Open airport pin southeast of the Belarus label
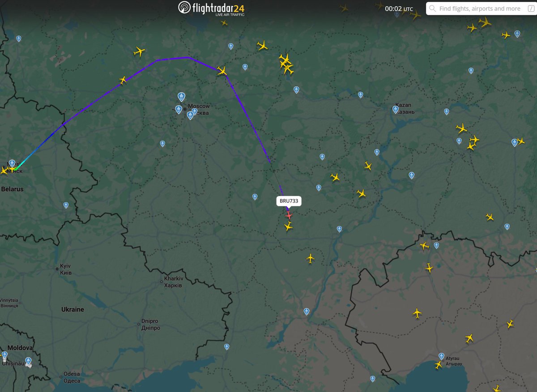This screenshot has width=537, height=392. click(66, 205)
